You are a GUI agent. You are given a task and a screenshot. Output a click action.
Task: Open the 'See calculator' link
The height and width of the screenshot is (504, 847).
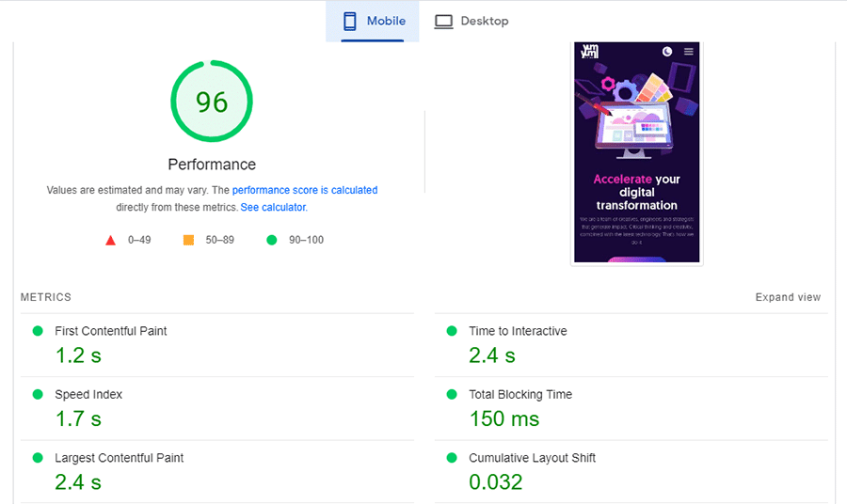[x=273, y=207]
